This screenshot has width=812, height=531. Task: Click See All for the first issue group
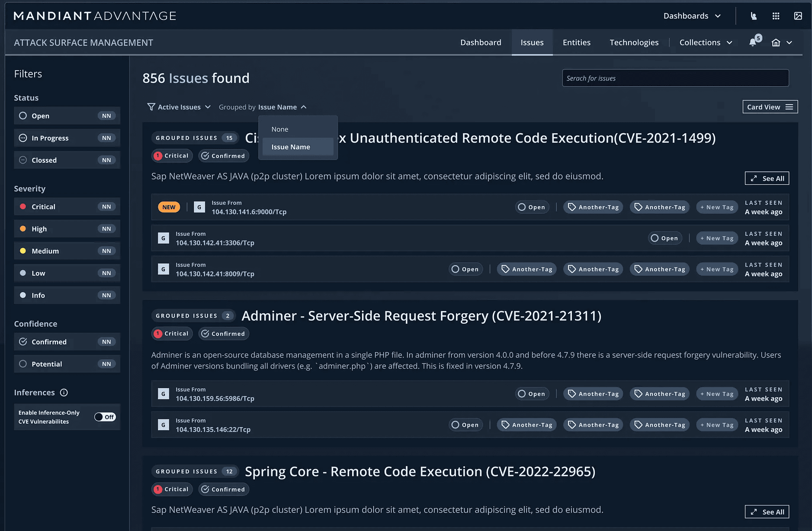point(767,178)
